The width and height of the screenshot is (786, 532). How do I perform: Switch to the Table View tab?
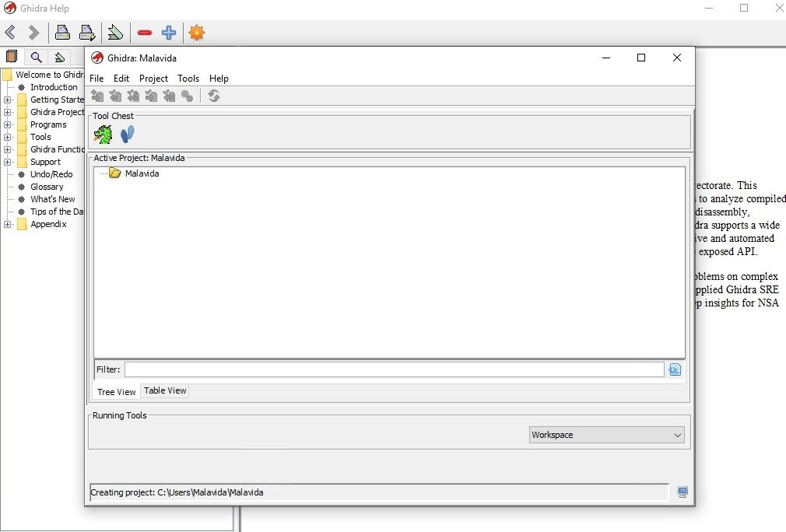pos(165,390)
